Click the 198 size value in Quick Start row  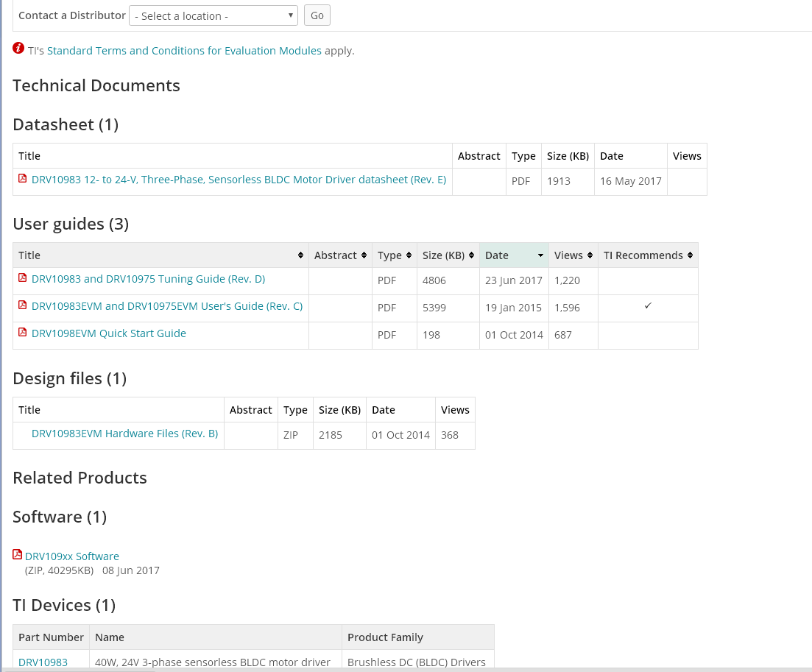pyautogui.click(x=431, y=335)
